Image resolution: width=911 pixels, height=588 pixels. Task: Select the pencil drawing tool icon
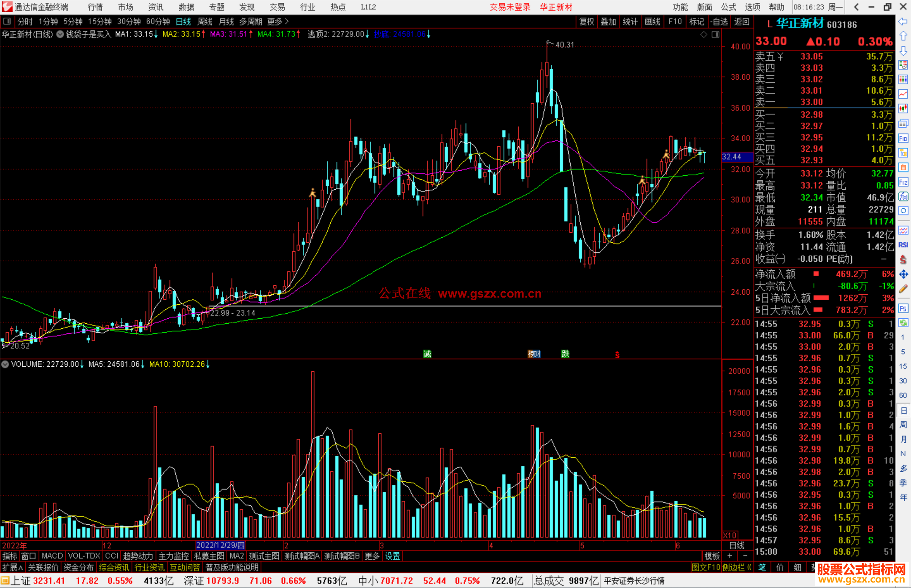click(x=903, y=289)
